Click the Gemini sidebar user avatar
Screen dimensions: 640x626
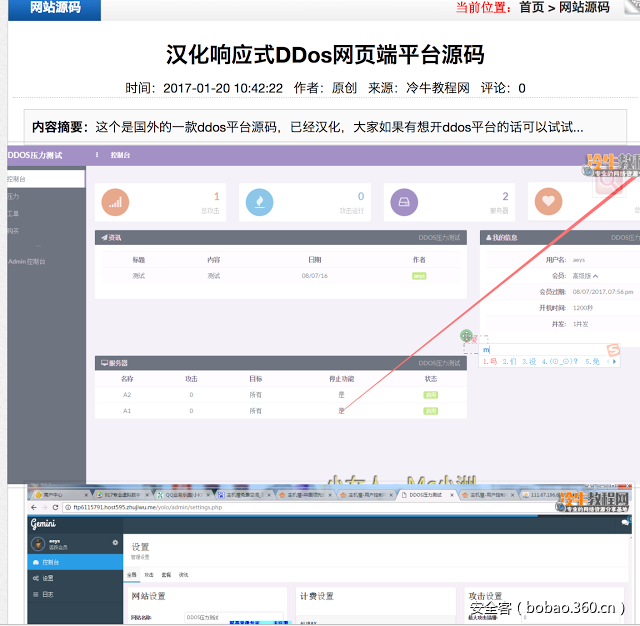click(38, 544)
